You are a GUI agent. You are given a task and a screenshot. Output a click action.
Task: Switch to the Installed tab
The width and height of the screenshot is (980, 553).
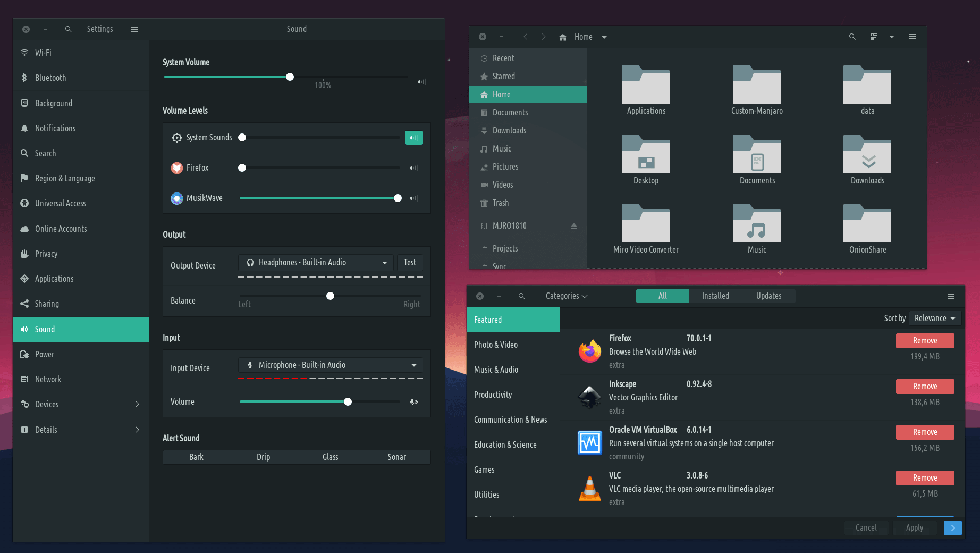(715, 296)
